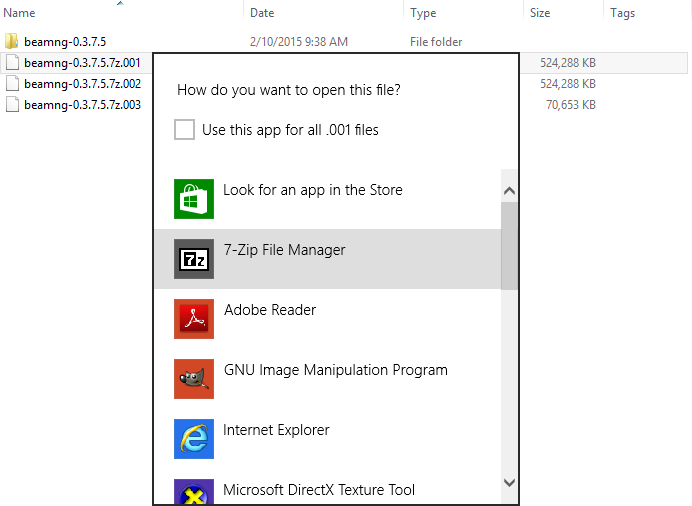Choose Internet Explorer to open file
Viewport: 692px width, 506px height.
(x=276, y=430)
